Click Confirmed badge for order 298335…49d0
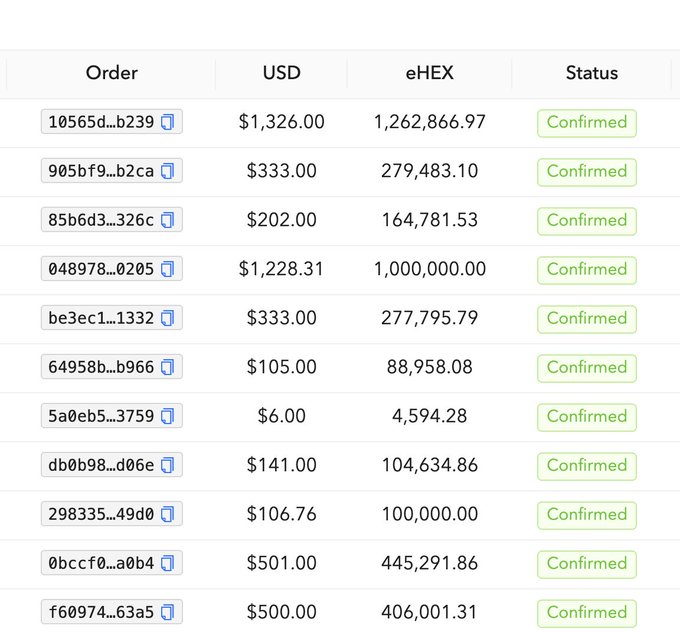Screen dimensions: 680x632 pyautogui.click(x=587, y=515)
